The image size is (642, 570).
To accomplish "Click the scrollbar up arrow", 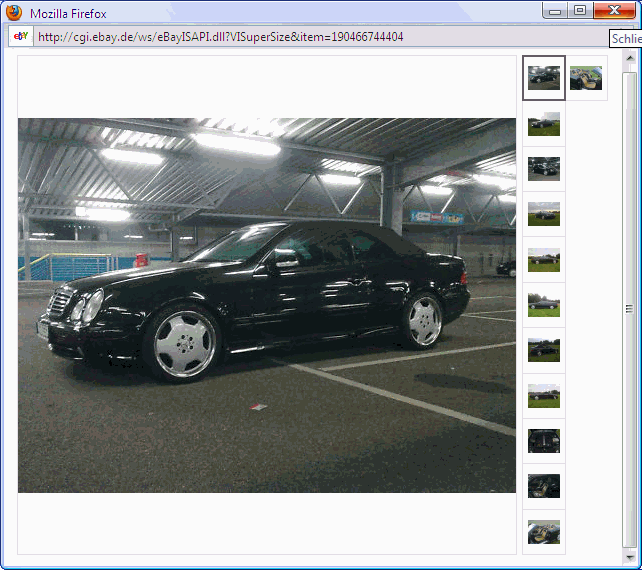I will click(x=629, y=61).
